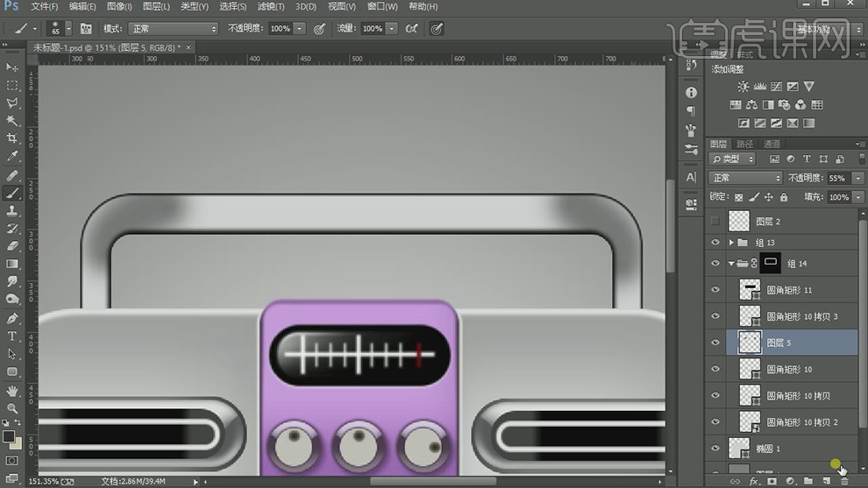Switch to the 通道 tab
868x488 pixels.
tap(772, 144)
